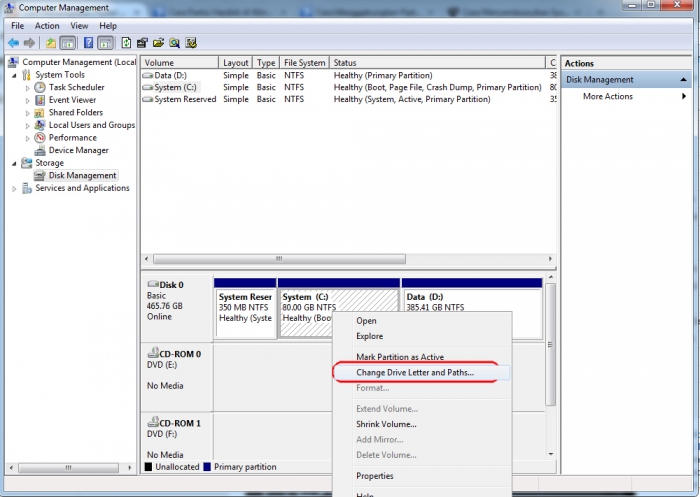The height and width of the screenshot is (497, 700).
Task: Click the Properties toolbar icon
Action: coord(142,43)
